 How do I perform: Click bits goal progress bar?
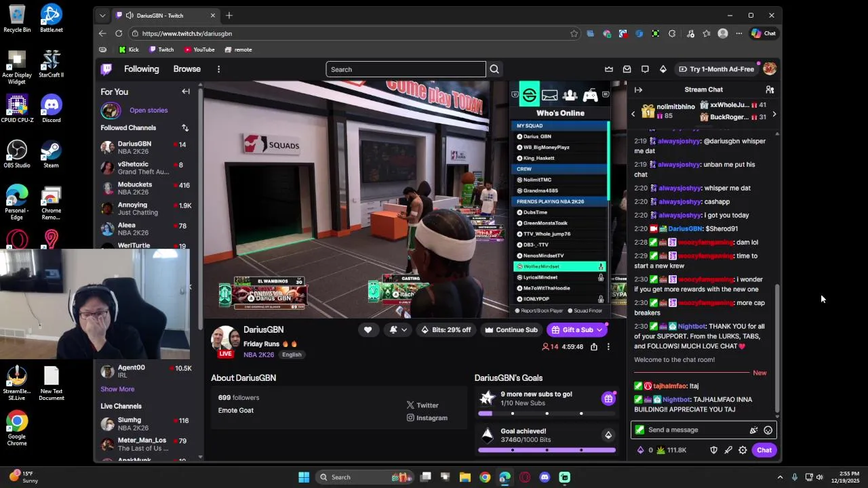coord(547,450)
